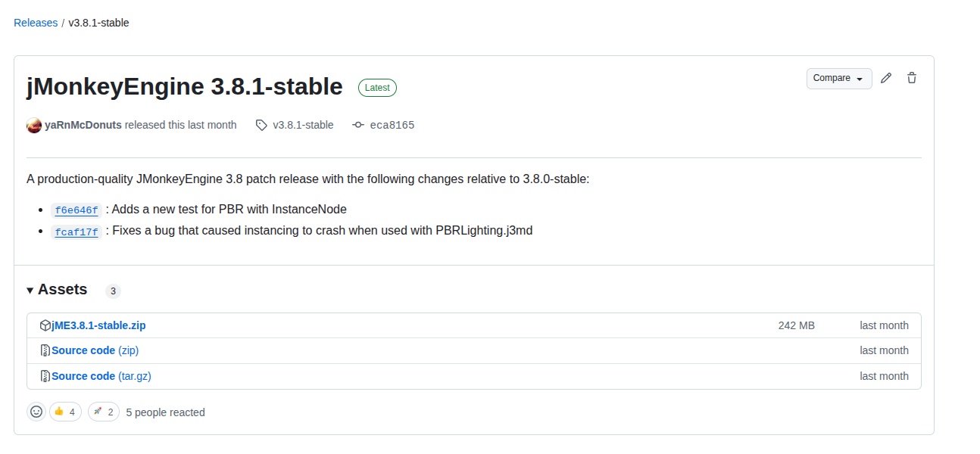The image size is (980, 454).
Task: Download jME3.8.1-stable.zip
Action: point(98,325)
